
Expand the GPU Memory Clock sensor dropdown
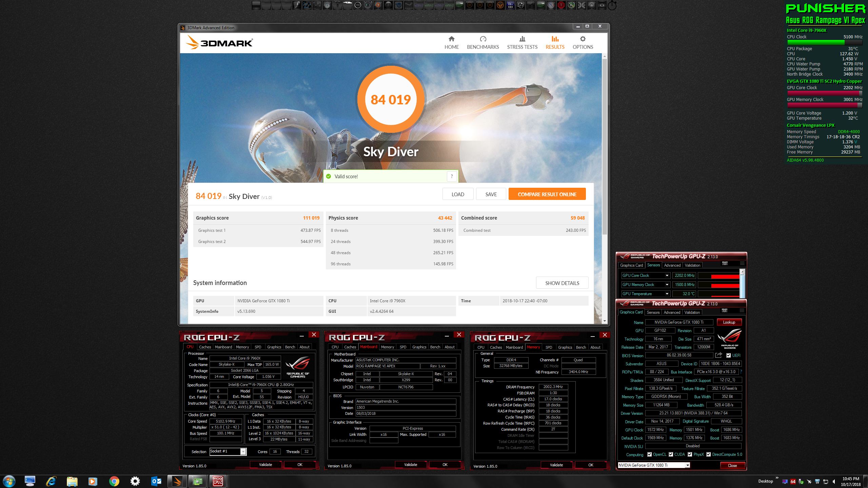click(667, 285)
